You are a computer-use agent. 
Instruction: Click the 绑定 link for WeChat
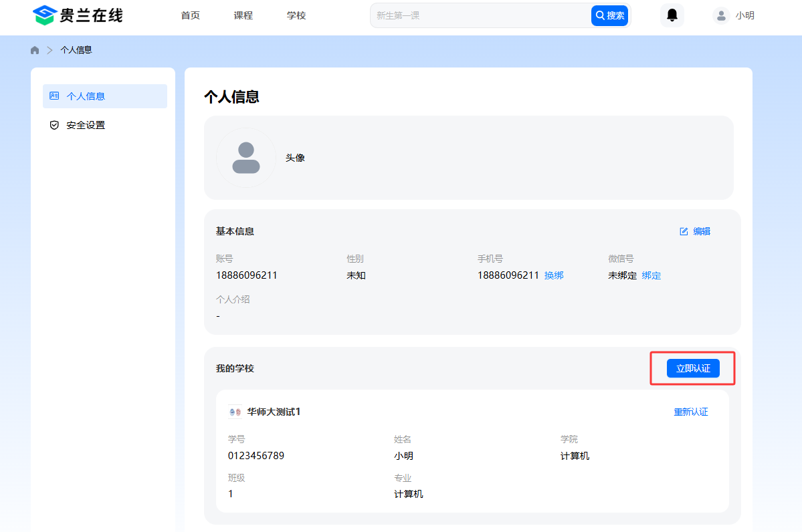coord(651,275)
